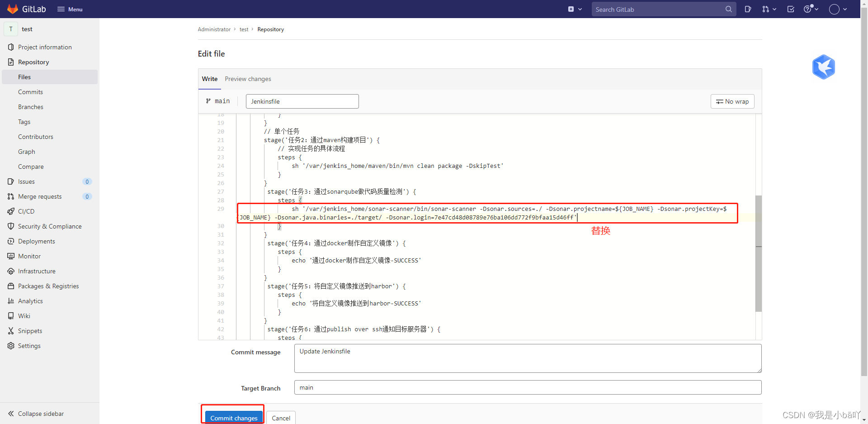Image resolution: width=868 pixels, height=424 pixels.
Task: Click Repository breadcrumb link
Action: (271, 29)
